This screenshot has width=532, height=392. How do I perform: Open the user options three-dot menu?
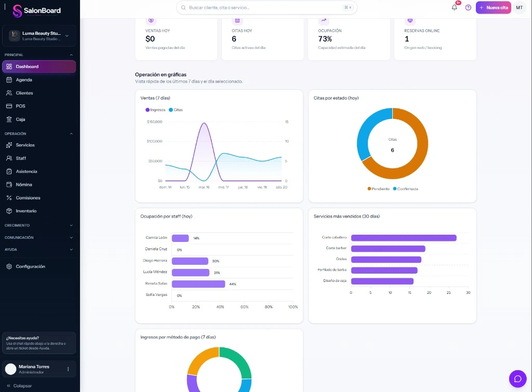[68, 369]
